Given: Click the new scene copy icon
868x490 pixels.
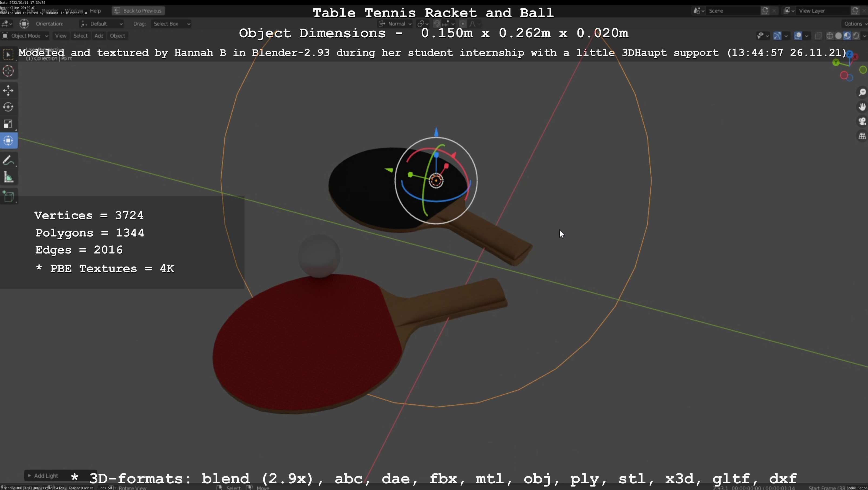Looking at the screenshot, I should click(765, 11).
